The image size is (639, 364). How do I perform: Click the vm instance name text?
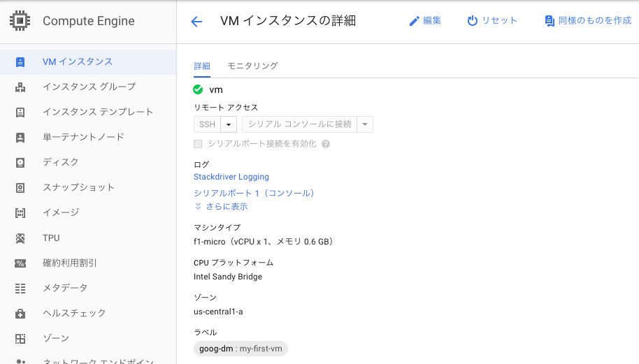[x=216, y=90]
